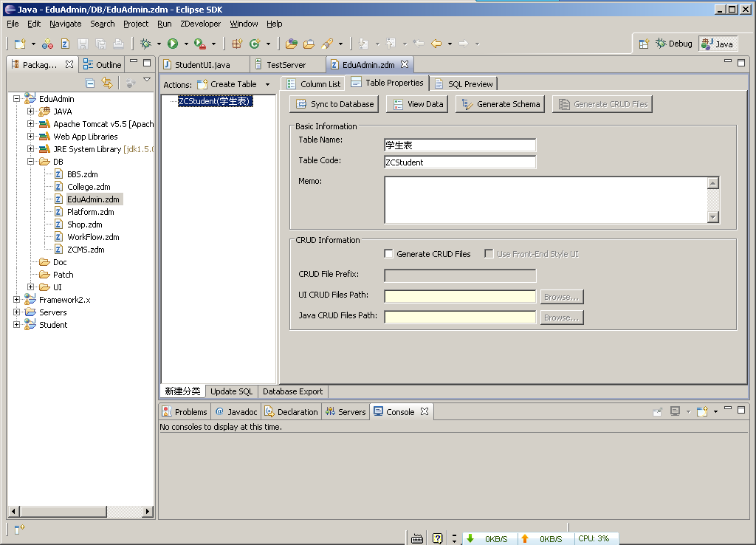Click the Back navigation arrow in toolbar
The image size is (756, 545).
436,44
